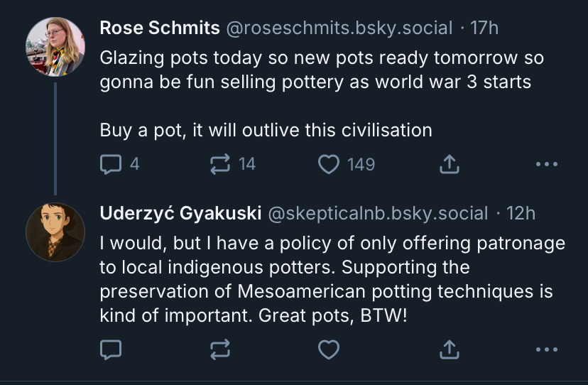Viewport: 588px width, 385px height.
Task: Open Rose's post text about glazing pots
Action: tap(316, 69)
